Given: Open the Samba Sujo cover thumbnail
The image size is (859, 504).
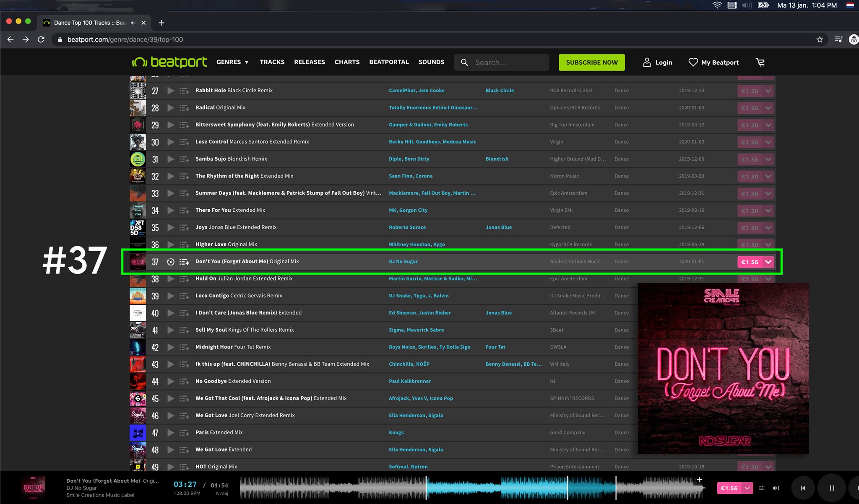Looking at the screenshot, I should click(x=138, y=159).
